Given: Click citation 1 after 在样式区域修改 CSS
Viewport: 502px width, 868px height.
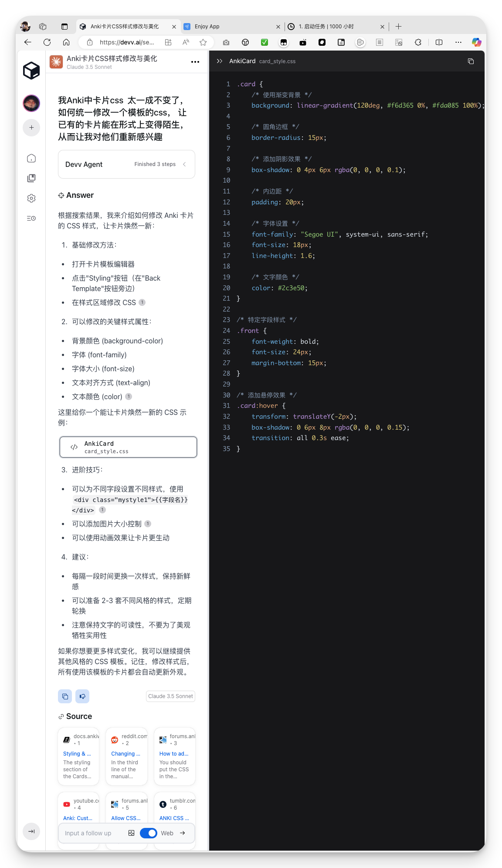Looking at the screenshot, I should (x=142, y=302).
